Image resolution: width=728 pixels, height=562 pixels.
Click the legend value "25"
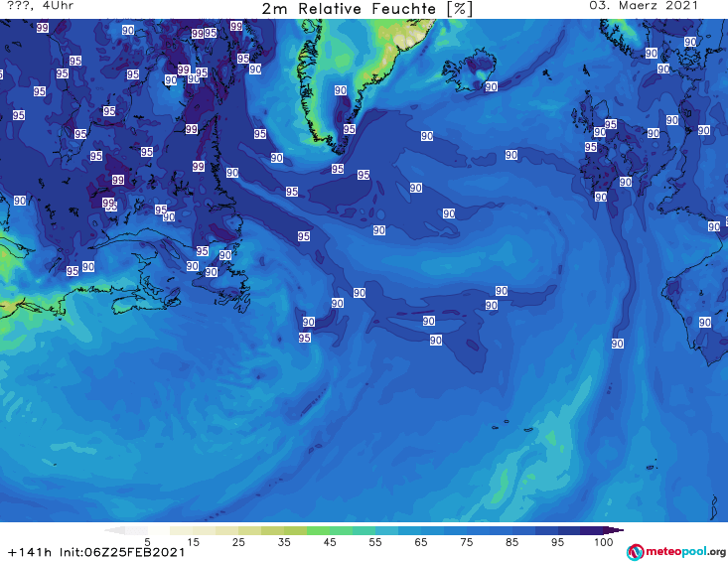[x=238, y=542]
